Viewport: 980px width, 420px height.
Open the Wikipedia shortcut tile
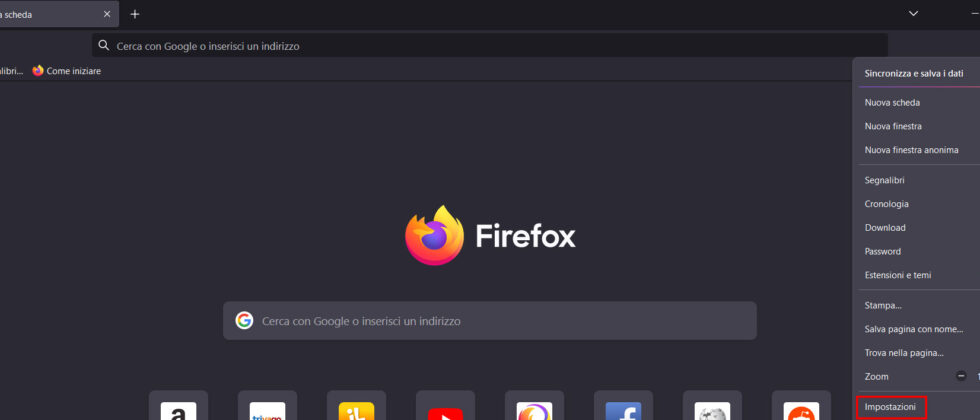pyautogui.click(x=712, y=405)
